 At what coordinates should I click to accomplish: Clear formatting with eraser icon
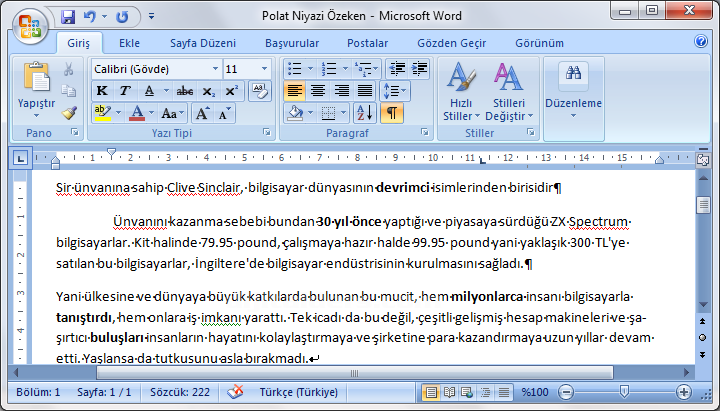(259, 90)
